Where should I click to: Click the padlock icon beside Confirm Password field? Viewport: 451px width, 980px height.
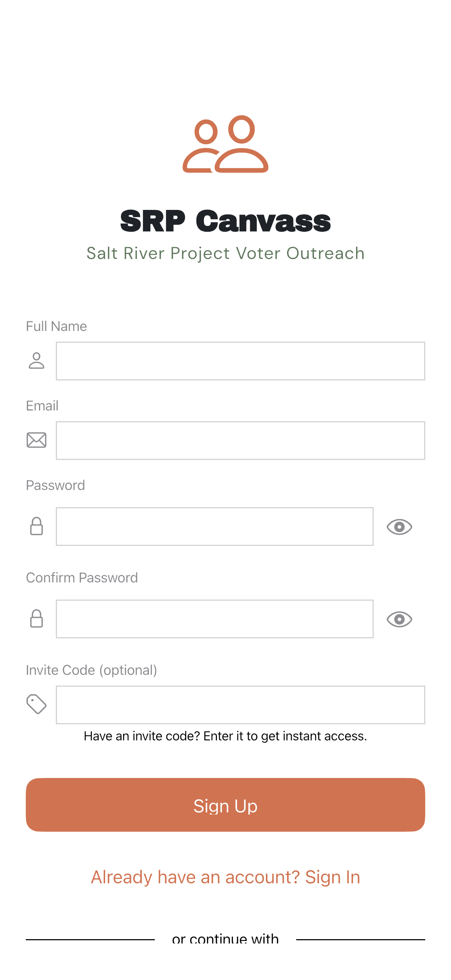point(37,619)
